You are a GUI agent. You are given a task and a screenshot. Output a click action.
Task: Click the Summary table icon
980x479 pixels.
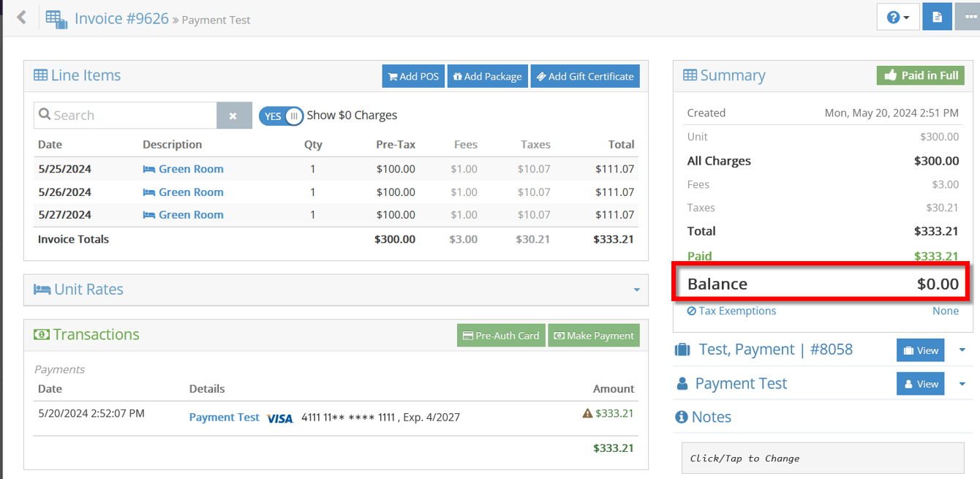click(x=690, y=75)
